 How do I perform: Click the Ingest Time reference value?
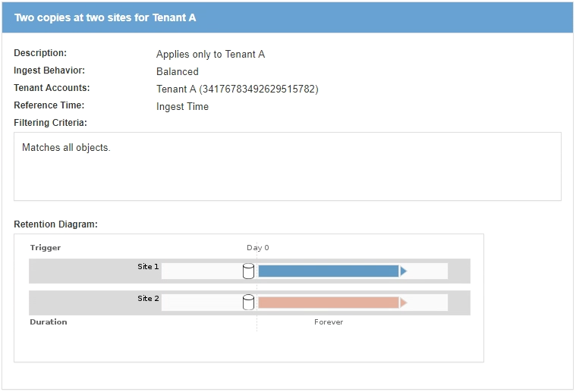(x=182, y=107)
